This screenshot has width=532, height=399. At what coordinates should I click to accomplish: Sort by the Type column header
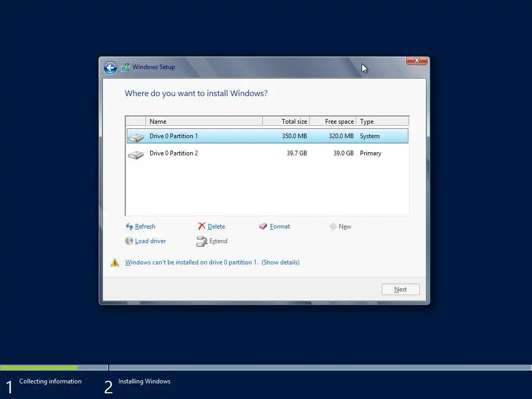pos(382,121)
